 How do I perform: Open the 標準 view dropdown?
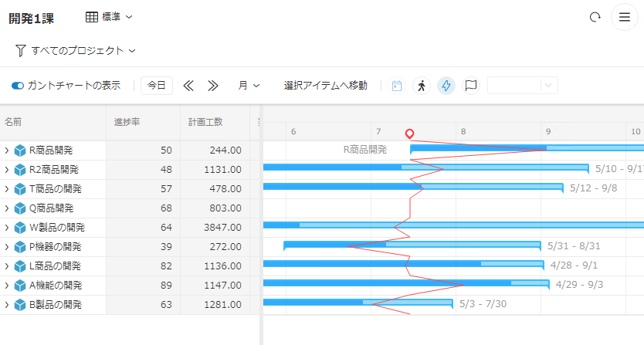tap(109, 16)
